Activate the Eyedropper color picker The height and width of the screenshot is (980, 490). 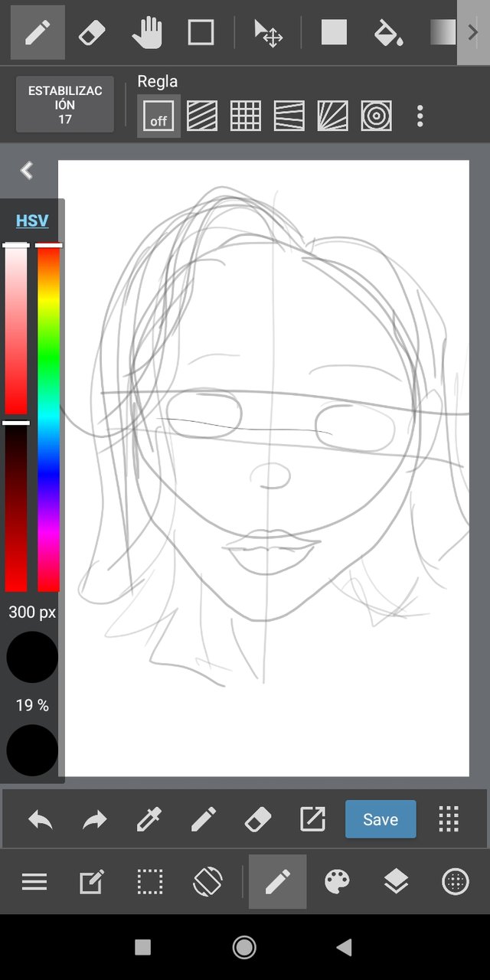click(x=149, y=820)
